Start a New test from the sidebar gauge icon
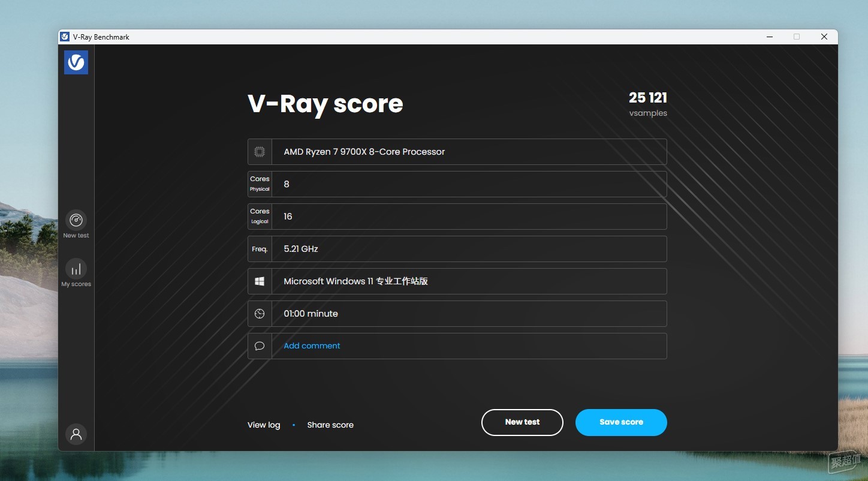 76,220
